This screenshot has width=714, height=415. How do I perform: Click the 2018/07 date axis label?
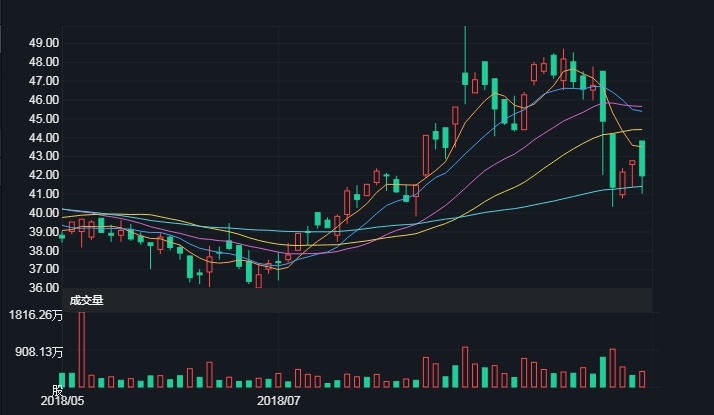click(279, 401)
